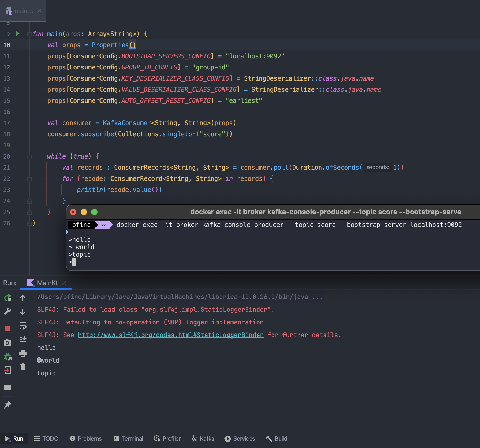Click "group-id" string on line 12
480x448 pixels.
[210, 67]
